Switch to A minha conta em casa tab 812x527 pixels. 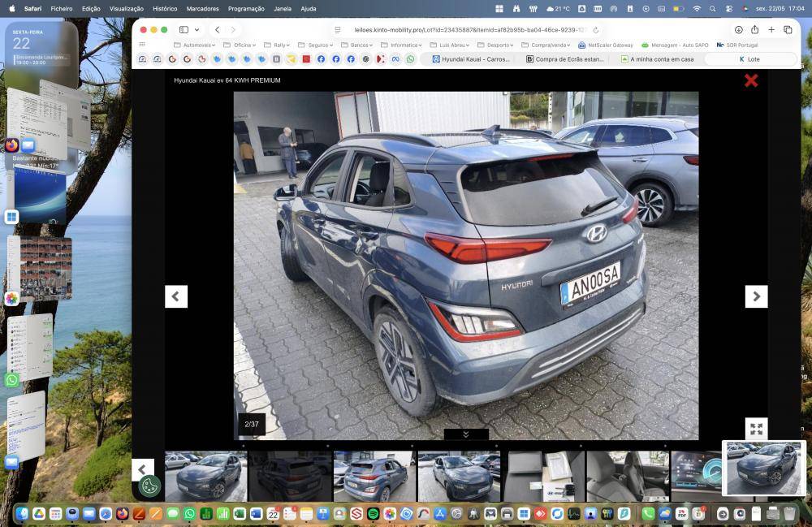(x=657, y=59)
